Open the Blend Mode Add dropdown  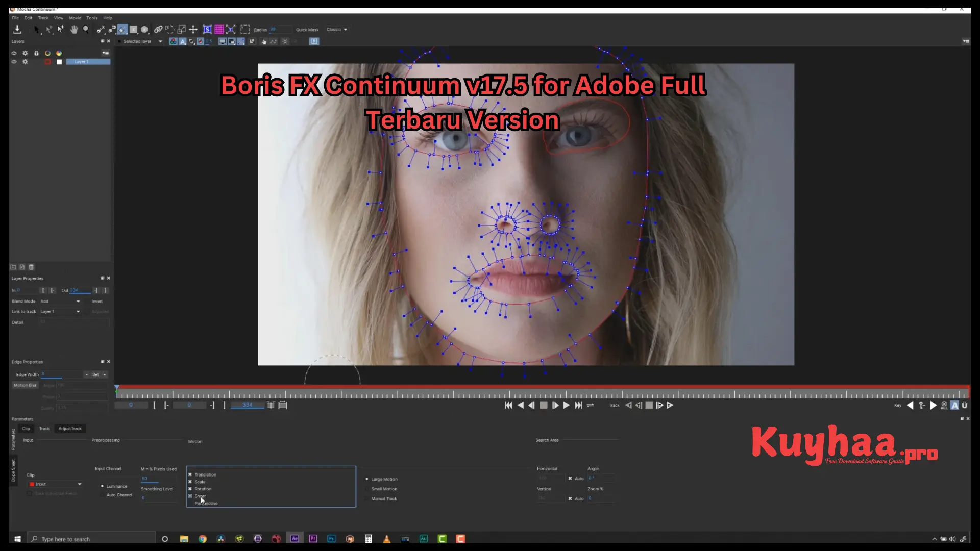click(x=60, y=301)
